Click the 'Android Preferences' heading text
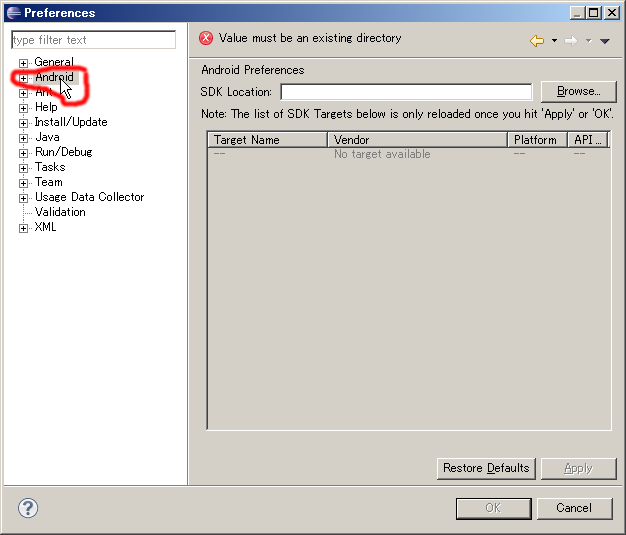Screen dimensions: 626x535 [253, 70]
